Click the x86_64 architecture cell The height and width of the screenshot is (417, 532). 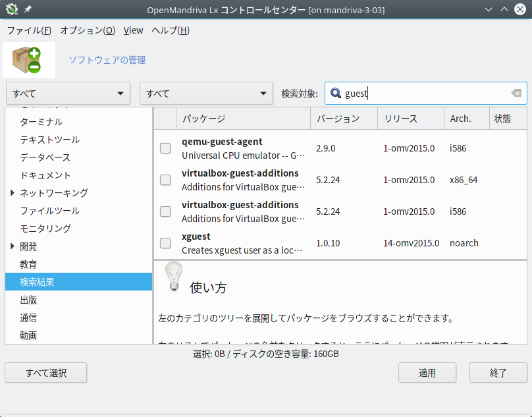(464, 180)
